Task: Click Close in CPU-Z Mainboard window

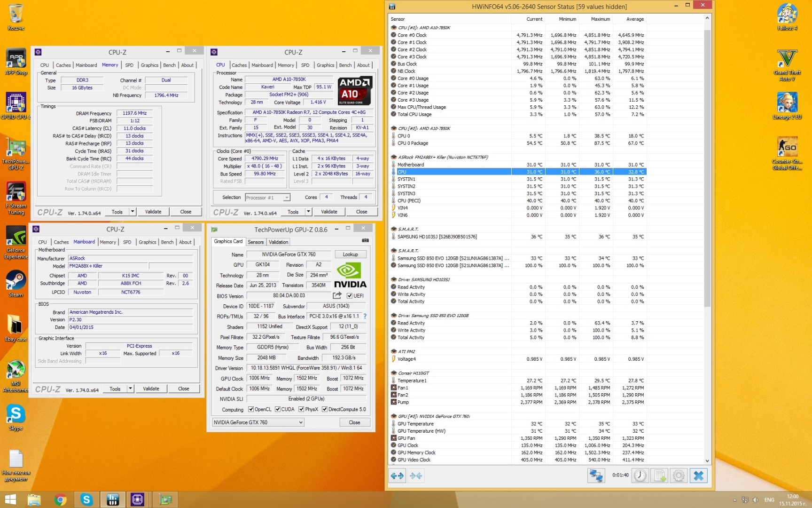Action: 184,389
